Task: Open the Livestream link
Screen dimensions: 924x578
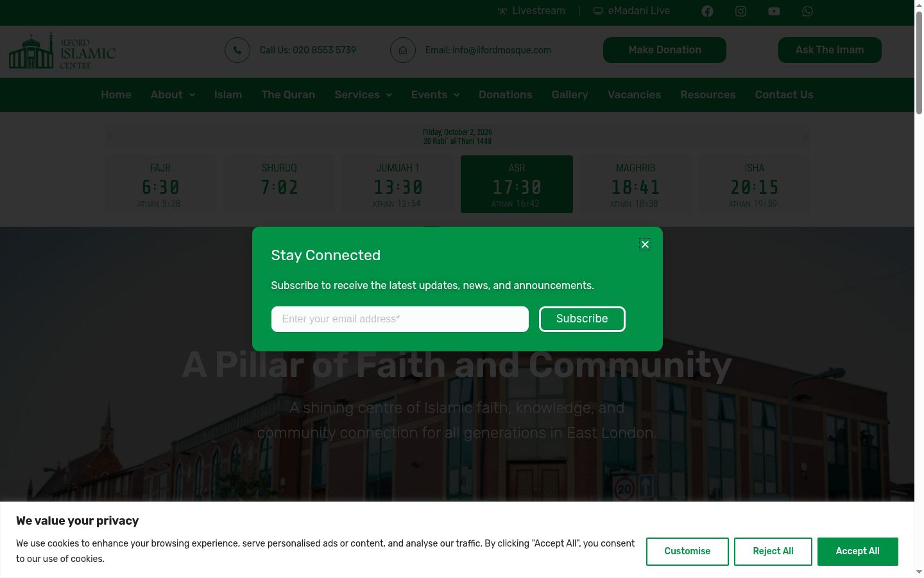Action: point(531,11)
